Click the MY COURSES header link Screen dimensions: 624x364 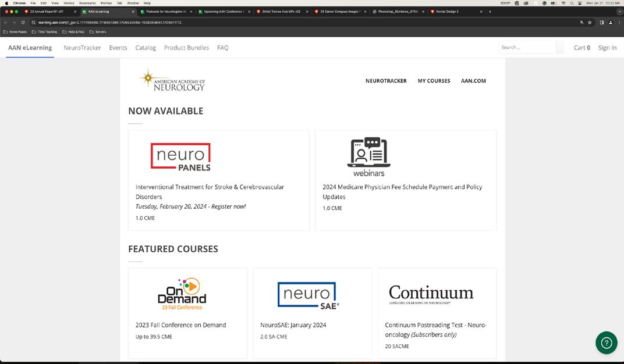[434, 81]
